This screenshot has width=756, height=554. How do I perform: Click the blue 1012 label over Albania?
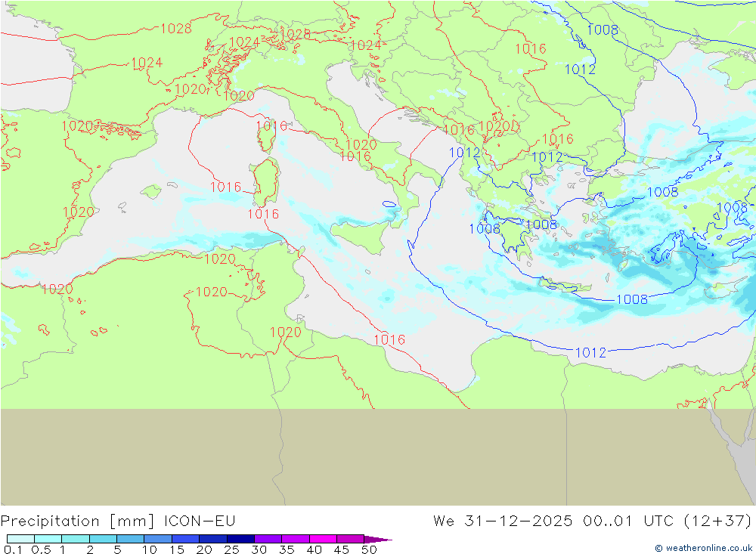[x=464, y=153]
